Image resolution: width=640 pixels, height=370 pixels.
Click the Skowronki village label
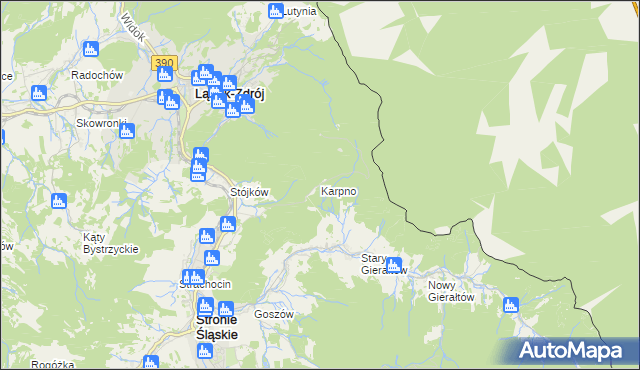click(101, 123)
